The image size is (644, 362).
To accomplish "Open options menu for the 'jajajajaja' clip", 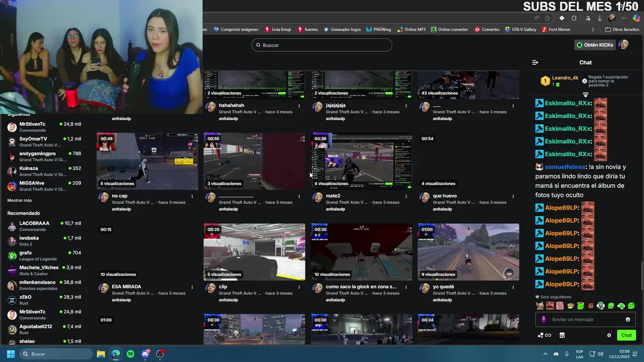I will tap(406, 106).
